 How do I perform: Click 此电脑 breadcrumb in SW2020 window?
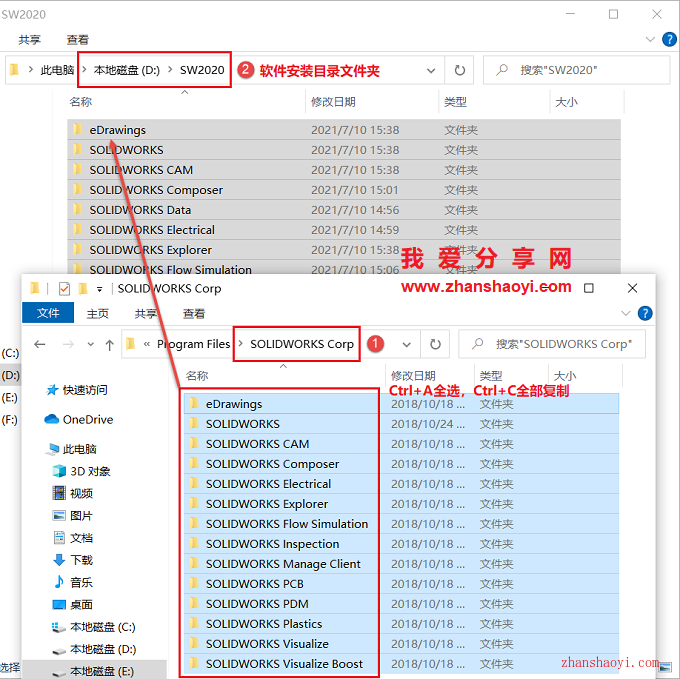click(57, 70)
